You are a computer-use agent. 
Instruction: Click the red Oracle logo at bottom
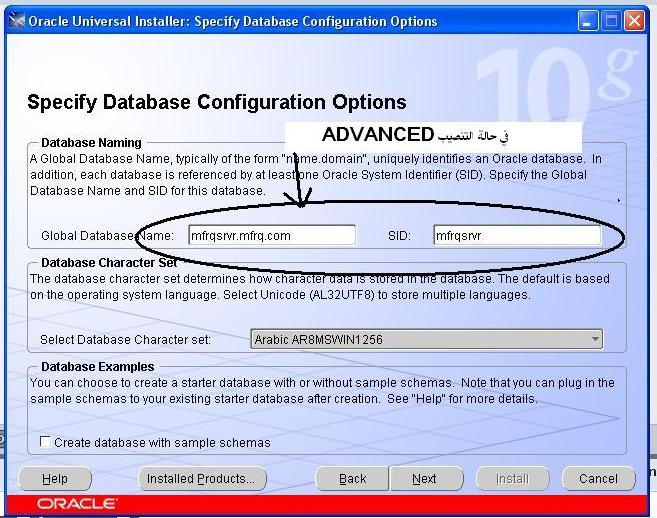pos(77,503)
